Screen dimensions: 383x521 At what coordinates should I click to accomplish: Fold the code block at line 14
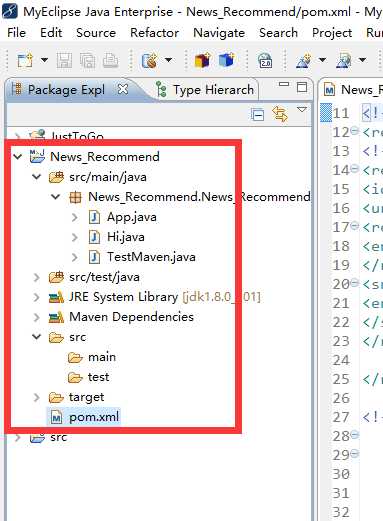click(x=355, y=168)
